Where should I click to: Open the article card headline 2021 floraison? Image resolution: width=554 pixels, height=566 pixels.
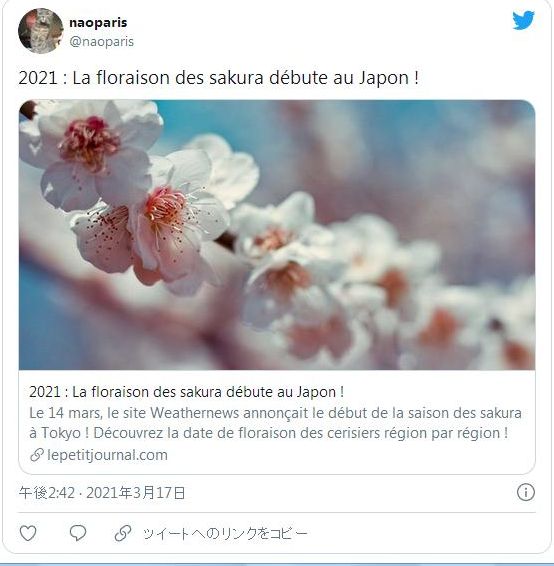point(187,392)
